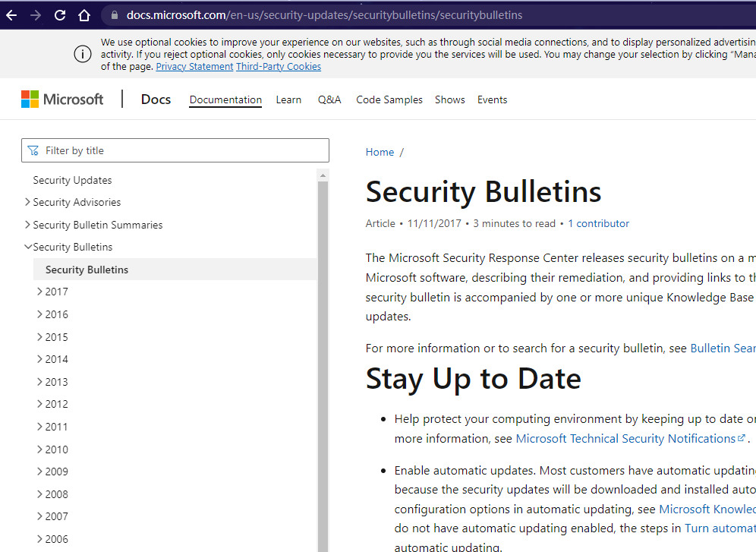This screenshot has height=552, width=756.
Task: Click the browser forward arrow
Action: point(36,15)
